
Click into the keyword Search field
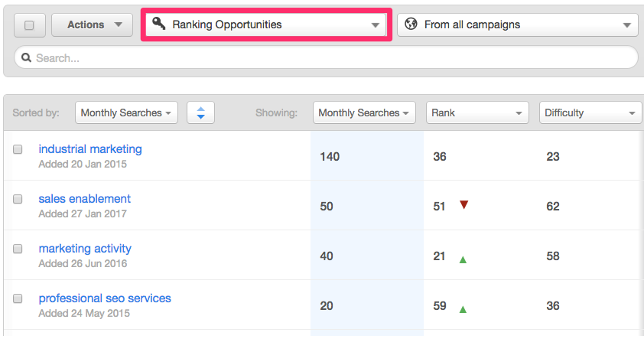coord(329,57)
